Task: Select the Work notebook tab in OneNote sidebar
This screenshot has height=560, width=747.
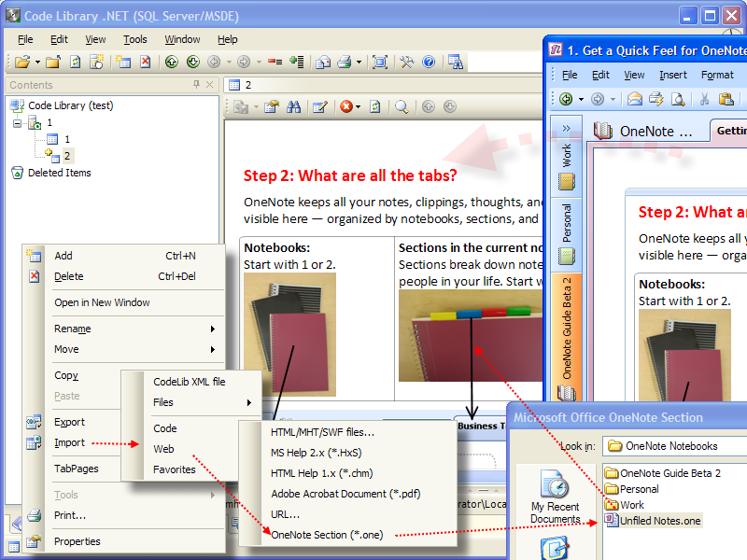Action: point(567,166)
